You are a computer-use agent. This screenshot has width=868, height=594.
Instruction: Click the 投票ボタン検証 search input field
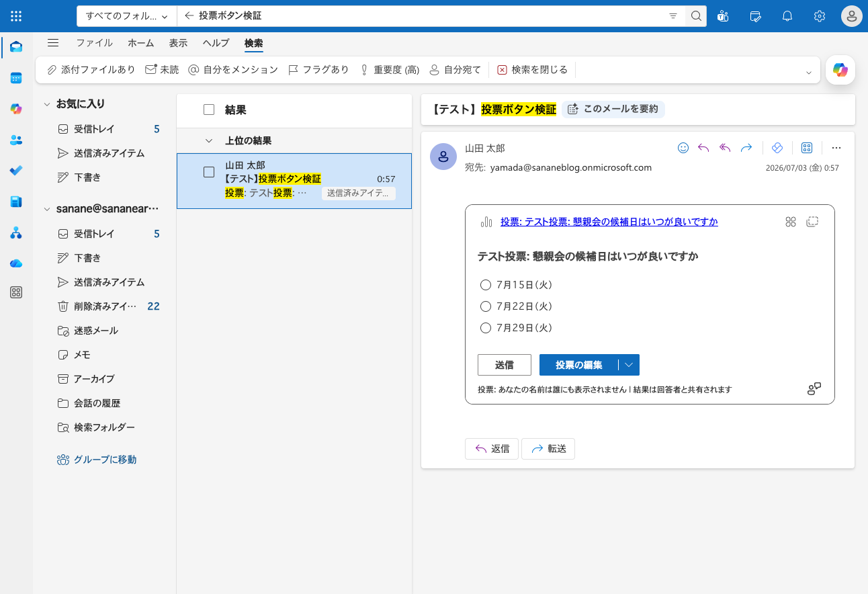click(430, 16)
